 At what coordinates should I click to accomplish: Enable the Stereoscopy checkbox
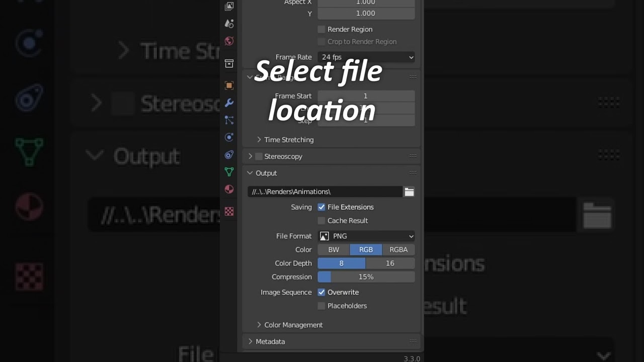[259, 156]
